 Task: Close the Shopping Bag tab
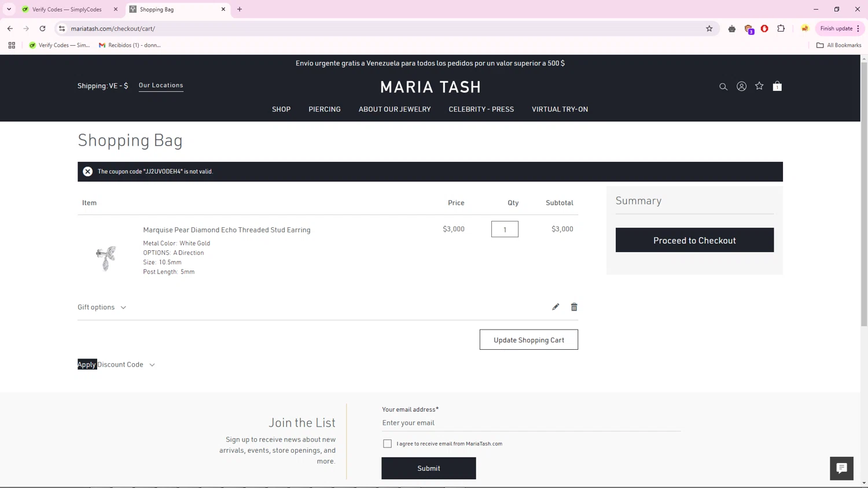223,9
